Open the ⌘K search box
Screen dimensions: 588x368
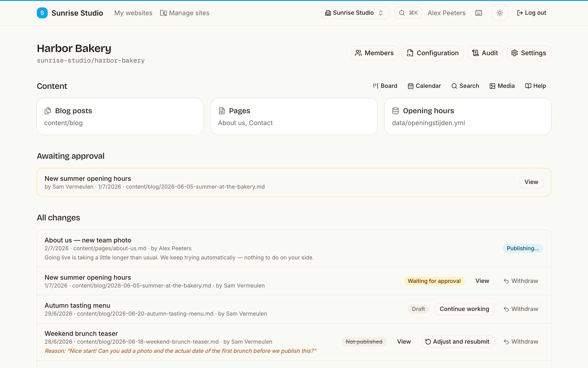coord(408,13)
